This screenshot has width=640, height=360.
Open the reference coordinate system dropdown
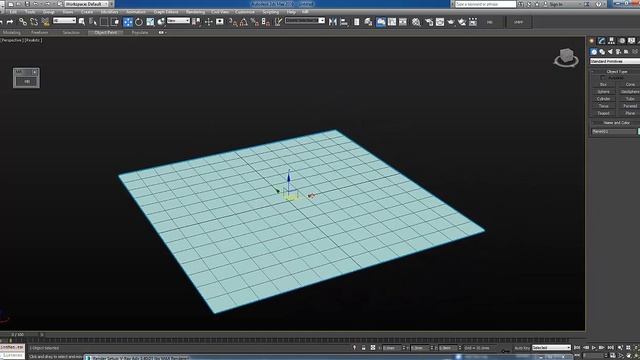[x=178, y=20]
